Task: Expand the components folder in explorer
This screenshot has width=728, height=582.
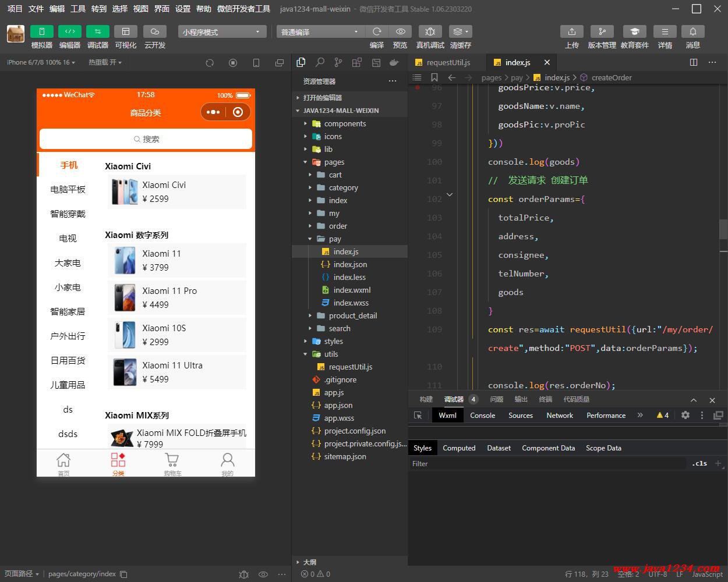Action: tap(345, 123)
